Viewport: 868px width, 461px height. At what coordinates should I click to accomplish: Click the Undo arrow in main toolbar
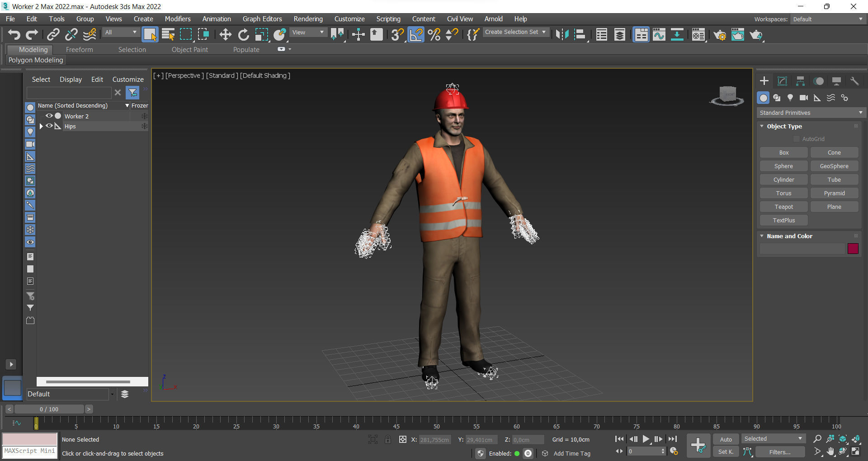pyautogui.click(x=14, y=35)
